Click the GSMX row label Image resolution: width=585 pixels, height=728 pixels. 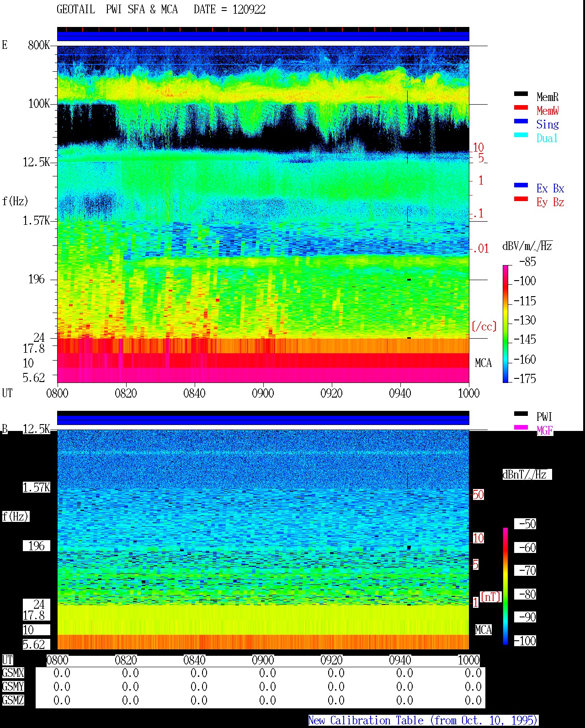click(13, 673)
